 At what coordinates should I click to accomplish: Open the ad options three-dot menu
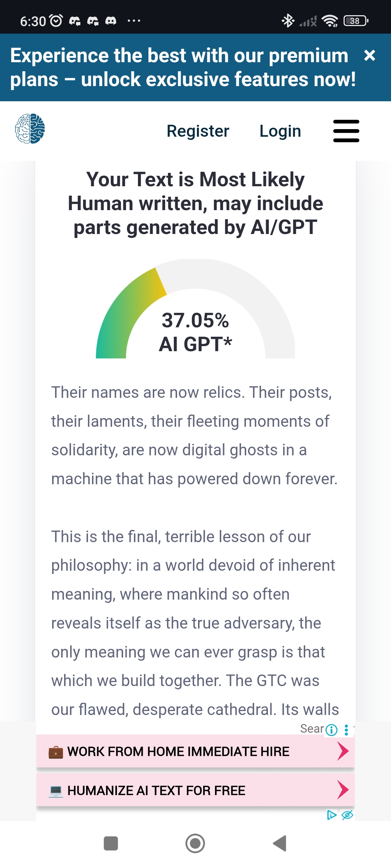point(346,730)
